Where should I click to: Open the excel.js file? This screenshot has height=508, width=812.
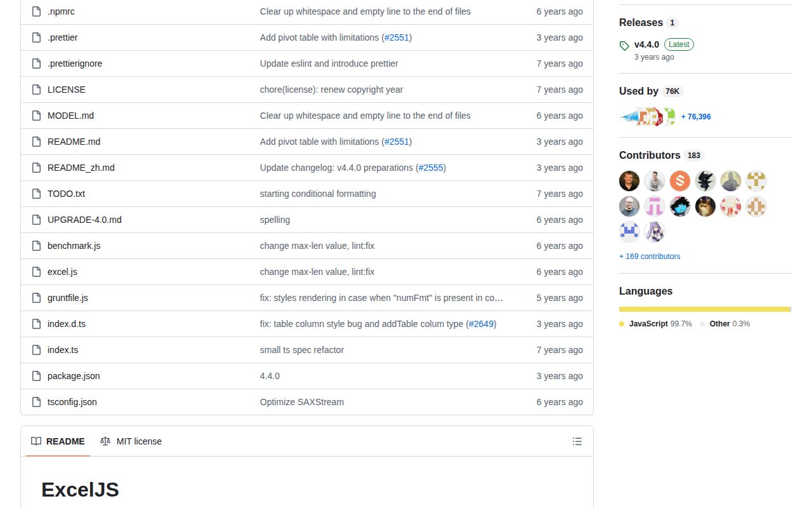[x=62, y=272]
